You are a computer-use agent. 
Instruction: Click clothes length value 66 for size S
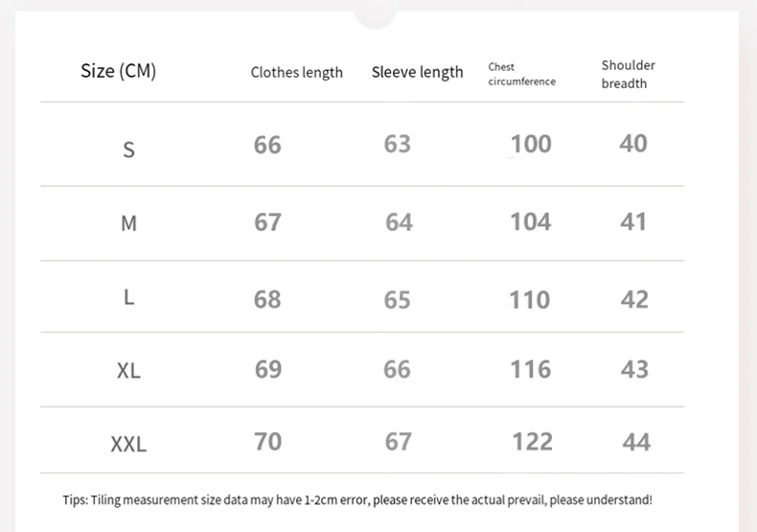(267, 145)
